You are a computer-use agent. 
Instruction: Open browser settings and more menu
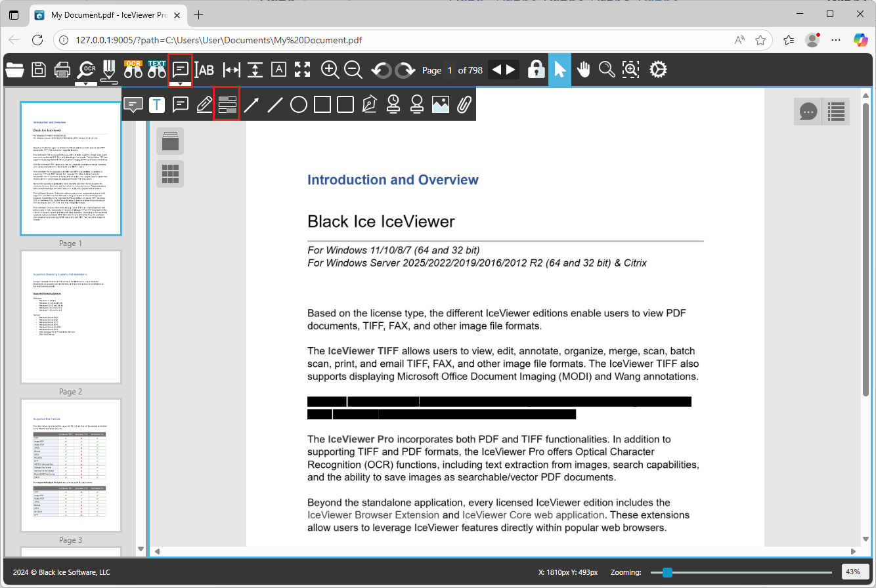pos(836,40)
